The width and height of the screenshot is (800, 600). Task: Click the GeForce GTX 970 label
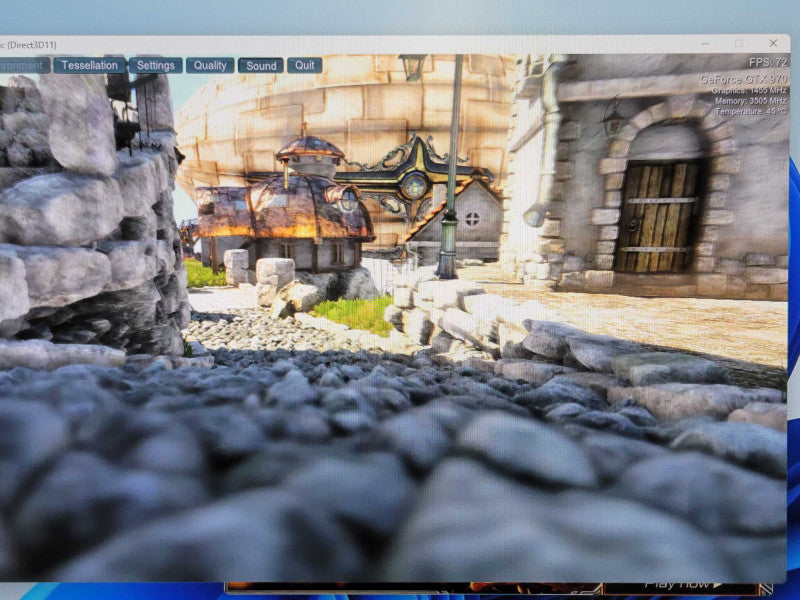[744, 79]
